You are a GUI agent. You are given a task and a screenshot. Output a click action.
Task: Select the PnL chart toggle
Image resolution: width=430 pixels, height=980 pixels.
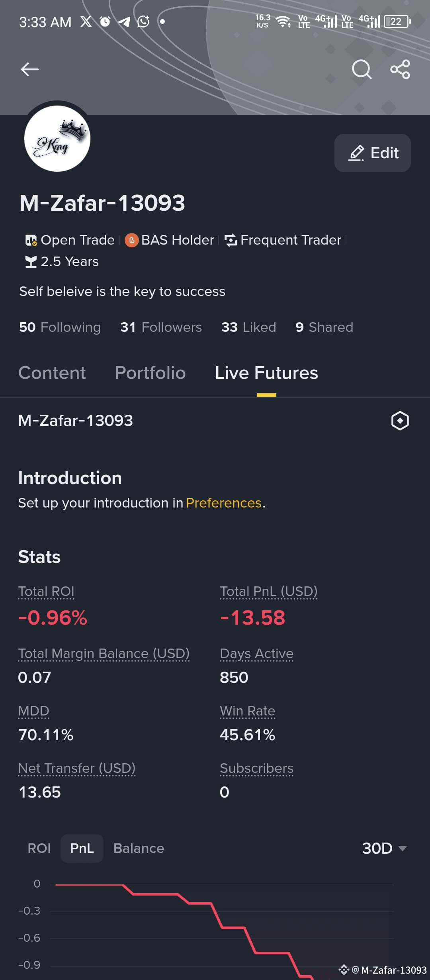click(x=82, y=848)
